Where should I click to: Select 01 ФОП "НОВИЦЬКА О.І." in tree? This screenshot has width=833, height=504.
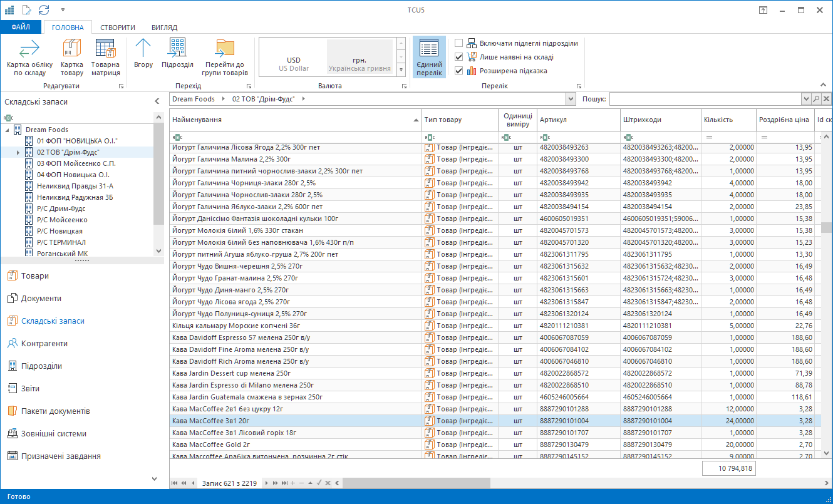77,141
